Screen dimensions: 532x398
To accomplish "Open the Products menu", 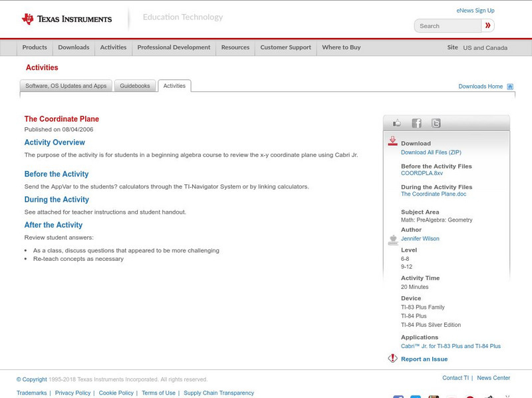I will pyautogui.click(x=35, y=48).
